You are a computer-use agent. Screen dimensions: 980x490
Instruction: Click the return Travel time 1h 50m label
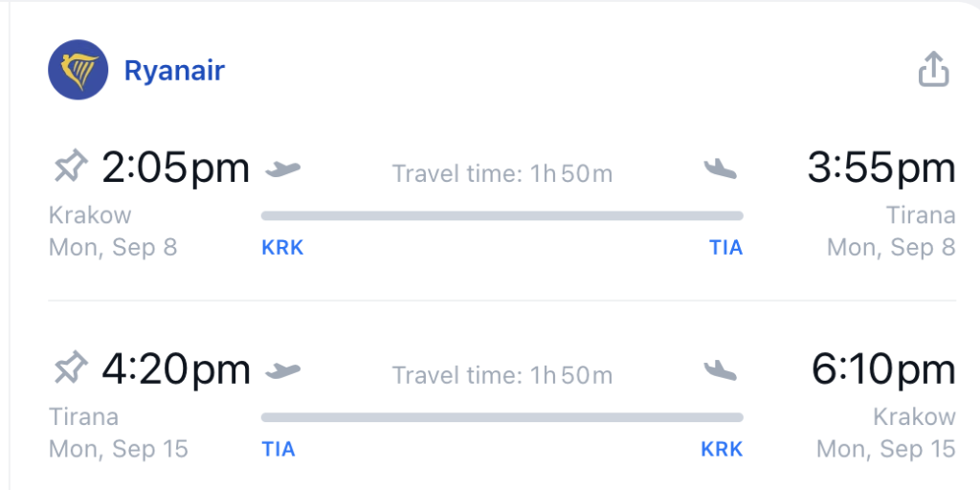[501, 375]
